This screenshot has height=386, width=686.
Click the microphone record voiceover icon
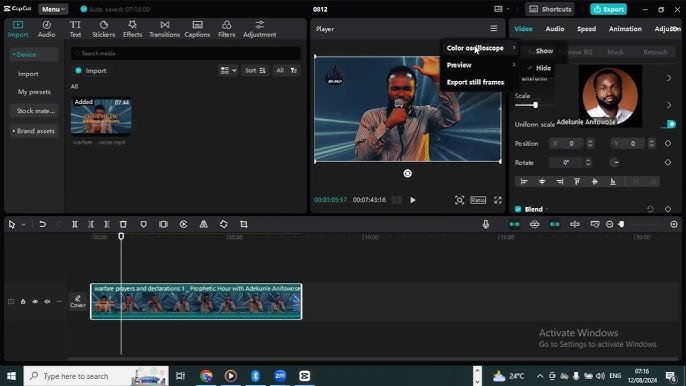[486, 224]
